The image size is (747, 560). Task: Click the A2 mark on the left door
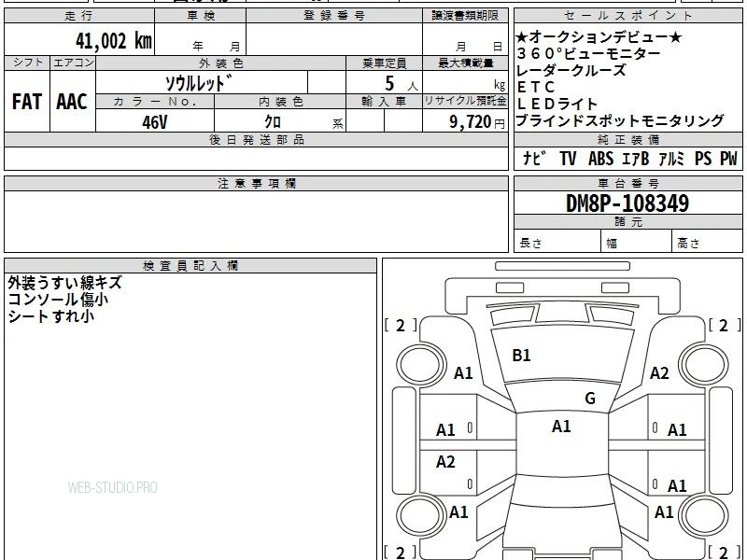[x=445, y=461]
